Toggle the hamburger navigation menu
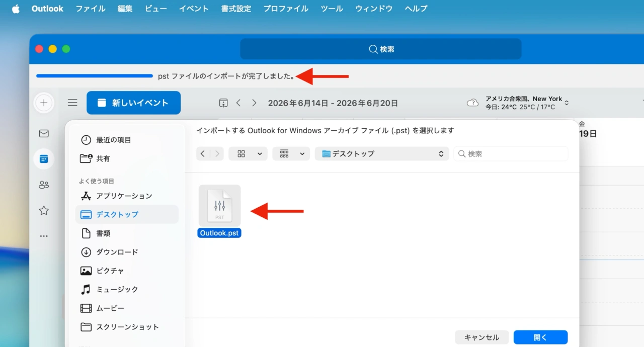The image size is (644, 347). point(72,103)
